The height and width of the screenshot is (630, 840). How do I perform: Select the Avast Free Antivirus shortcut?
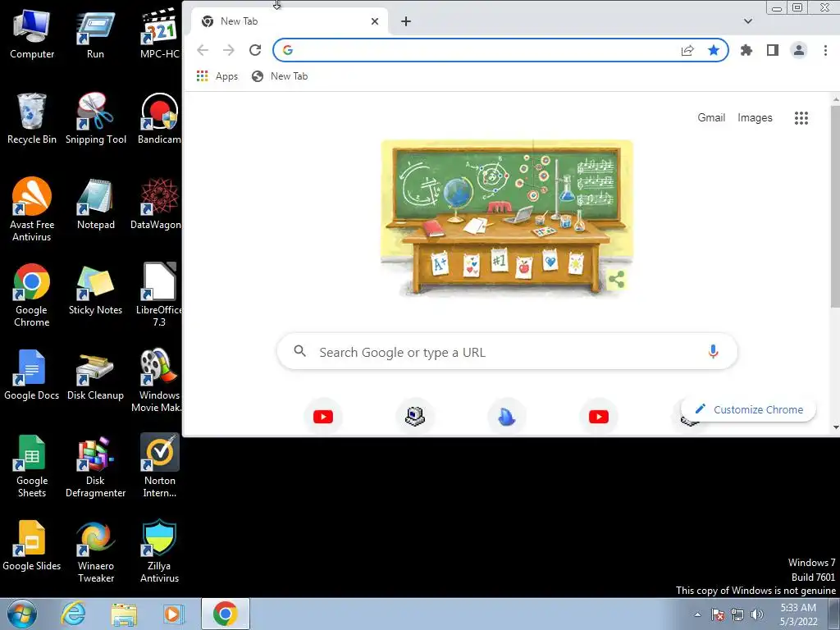point(32,209)
